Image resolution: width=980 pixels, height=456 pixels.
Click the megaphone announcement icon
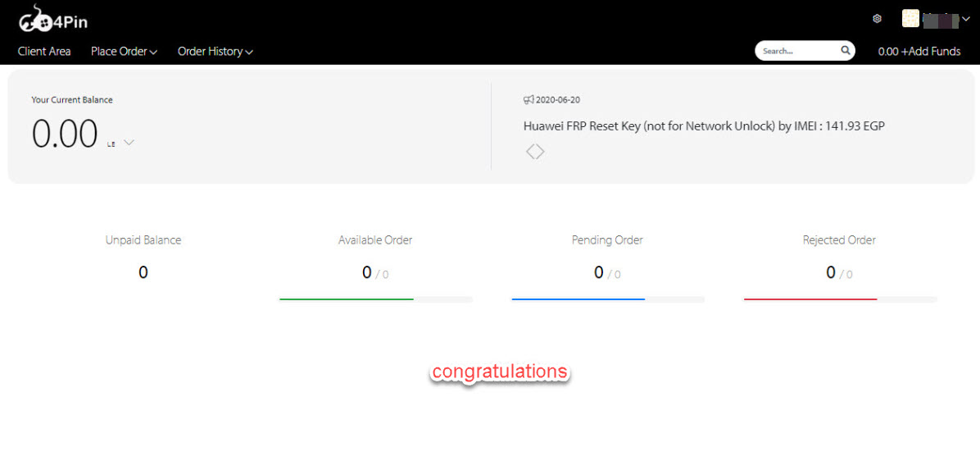tap(529, 100)
